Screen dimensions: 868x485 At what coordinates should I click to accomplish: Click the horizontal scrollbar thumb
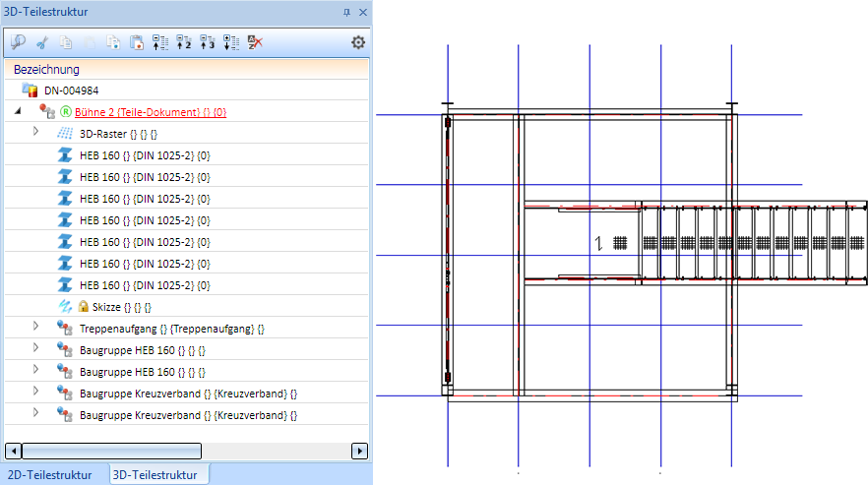pyautogui.click(x=111, y=451)
